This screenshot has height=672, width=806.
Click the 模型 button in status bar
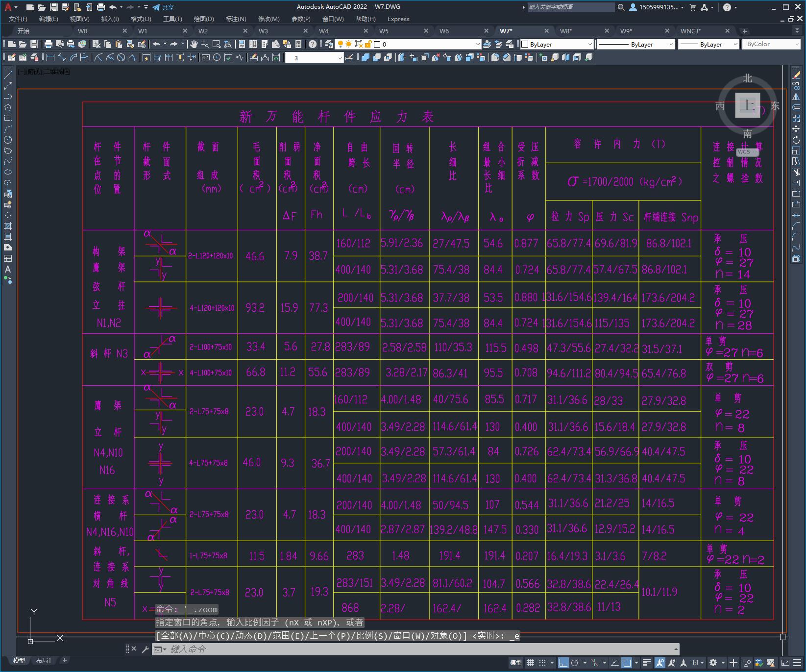[x=516, y=663]
